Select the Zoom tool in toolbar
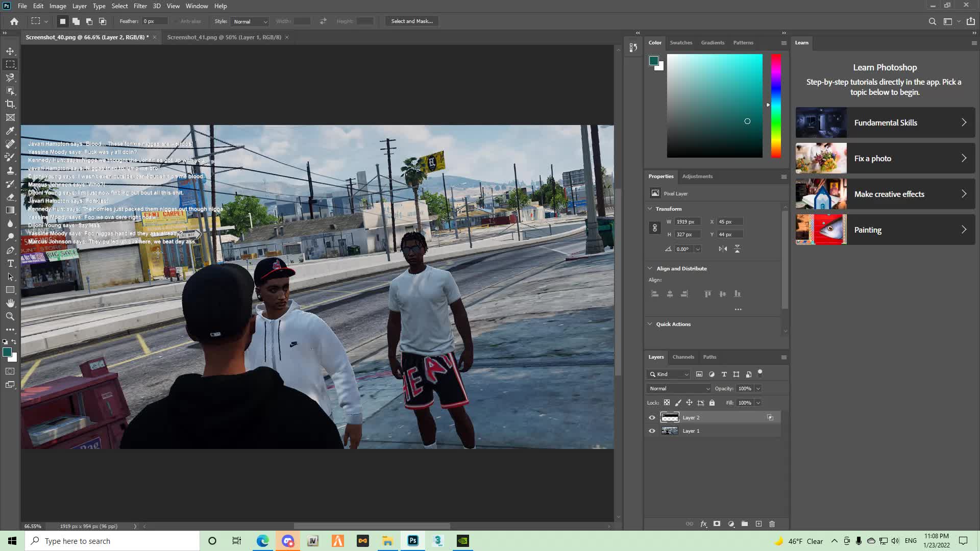 pyautogui.click(x=10, y=316)
